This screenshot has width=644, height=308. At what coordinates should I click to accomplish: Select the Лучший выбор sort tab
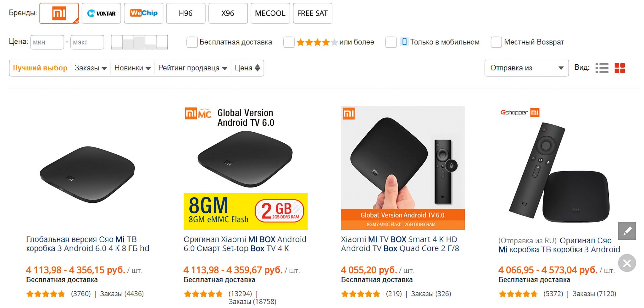click(x=40, y=68)
